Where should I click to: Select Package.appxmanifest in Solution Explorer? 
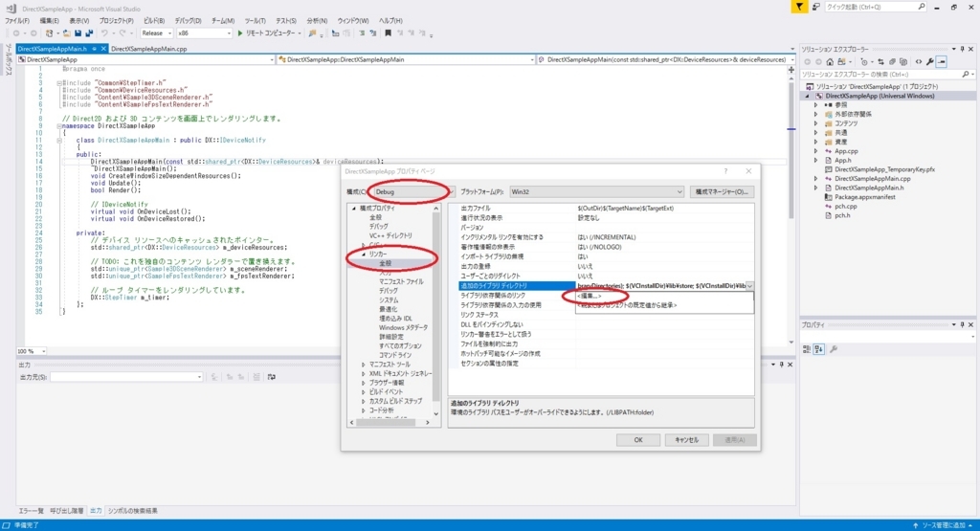point(864,197)
